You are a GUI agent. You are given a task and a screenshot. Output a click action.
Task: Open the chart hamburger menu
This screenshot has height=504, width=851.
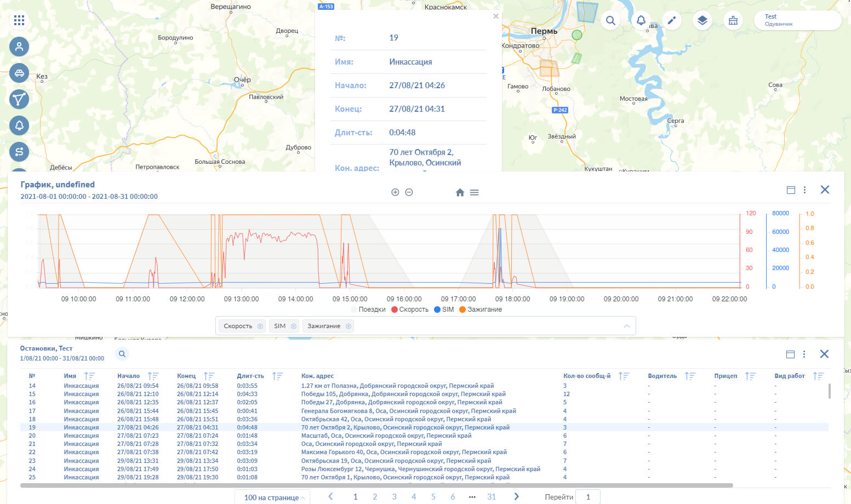point(475,192)
